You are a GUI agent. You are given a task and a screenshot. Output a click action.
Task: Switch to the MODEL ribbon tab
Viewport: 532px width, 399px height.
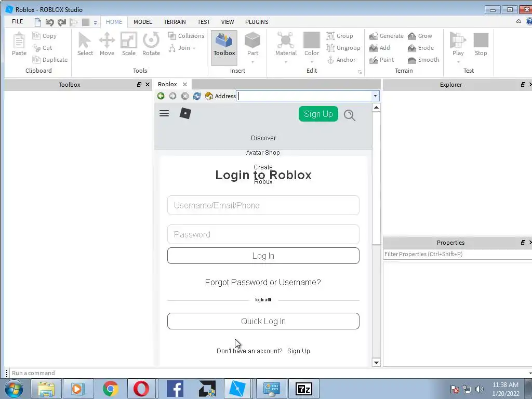(142, 22)
